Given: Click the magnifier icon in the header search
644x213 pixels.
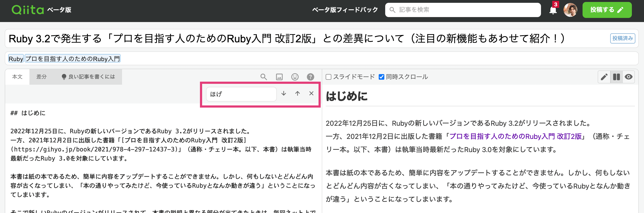Looking at the screenshot, I should [392, 10].
